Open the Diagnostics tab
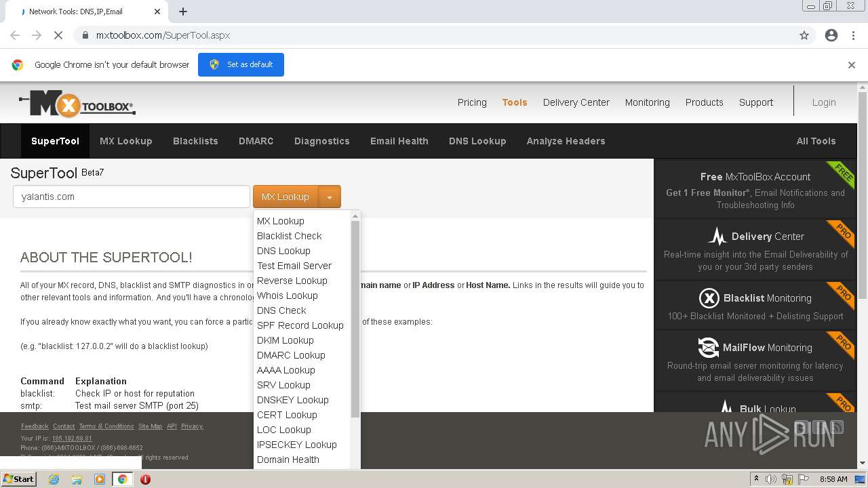The width and height of the screenshot is (868, 488). pos(321,141)
